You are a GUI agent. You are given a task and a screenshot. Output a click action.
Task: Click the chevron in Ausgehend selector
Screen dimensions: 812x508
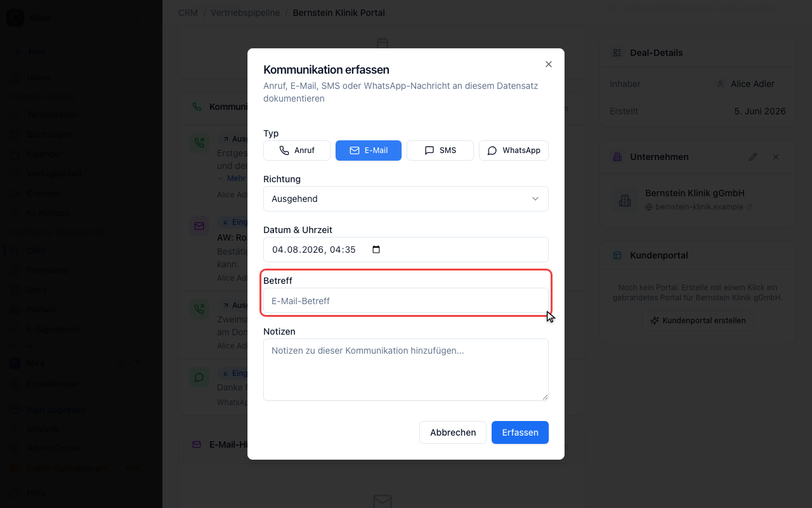(535, 199)
